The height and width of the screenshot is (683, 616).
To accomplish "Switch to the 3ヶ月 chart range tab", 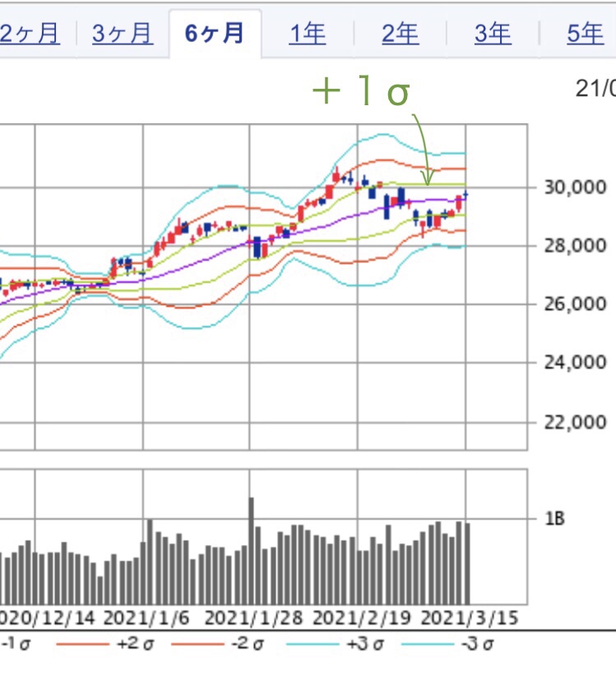I will tap(123, 34).
